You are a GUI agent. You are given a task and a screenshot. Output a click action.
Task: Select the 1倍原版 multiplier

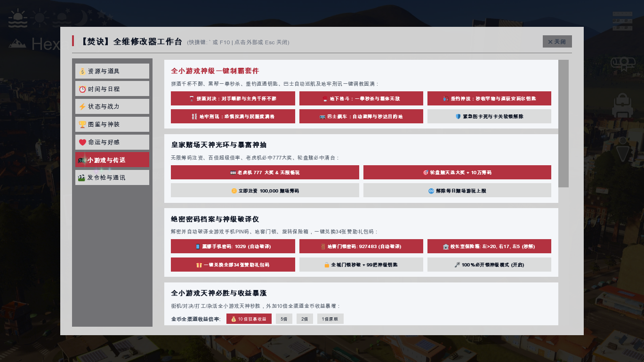[330, 319]
